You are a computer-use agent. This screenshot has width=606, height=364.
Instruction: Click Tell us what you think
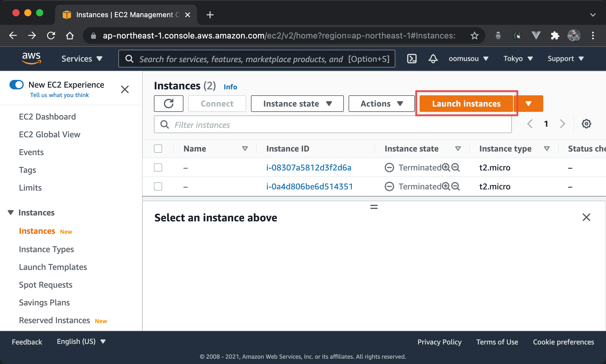[59, 95]
